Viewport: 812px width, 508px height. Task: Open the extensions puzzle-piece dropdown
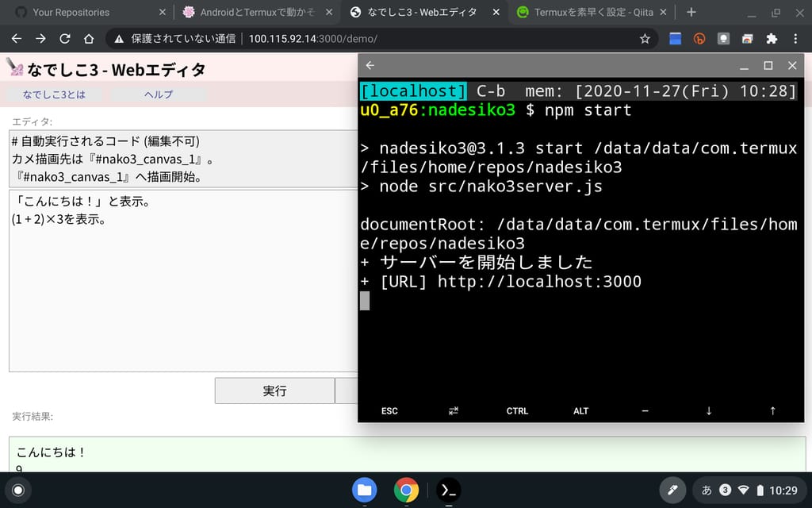(x=769, y=38)
